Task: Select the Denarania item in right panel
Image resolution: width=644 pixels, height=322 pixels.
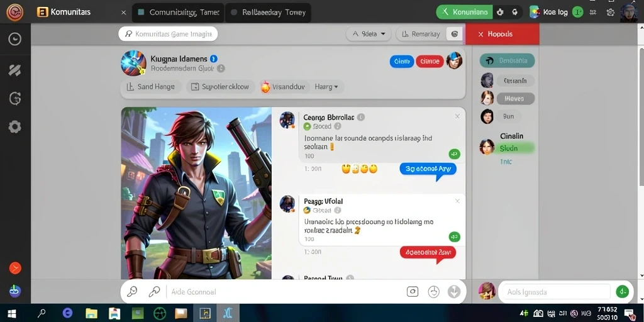Action: [508, 60]
